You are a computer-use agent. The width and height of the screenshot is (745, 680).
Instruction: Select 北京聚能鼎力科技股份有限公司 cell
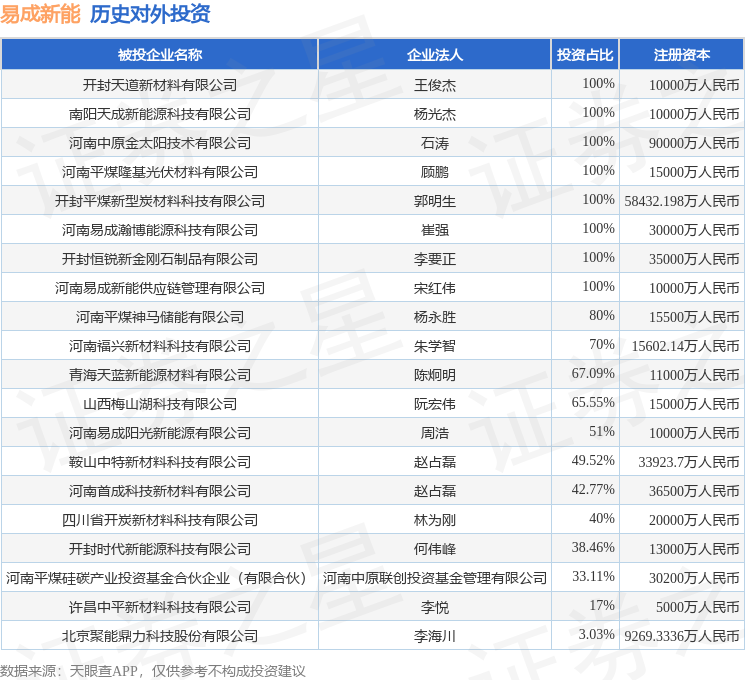tap(160, 636)
